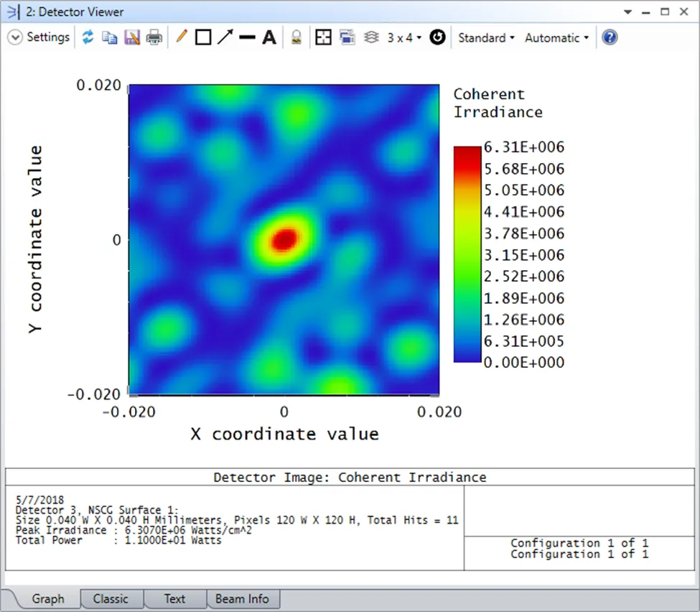Screen dimensions: 700x612
Task: Click the refresh update icon
Action: pos(88,38)
